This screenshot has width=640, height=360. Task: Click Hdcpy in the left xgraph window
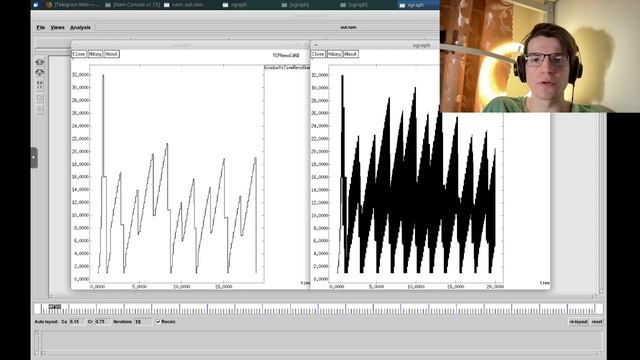coord(95,54)
